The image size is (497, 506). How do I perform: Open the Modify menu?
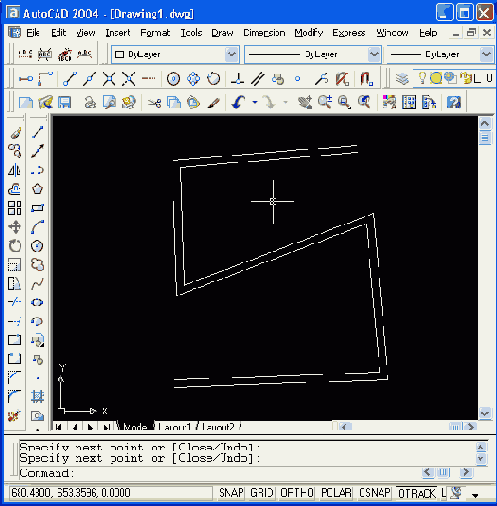click(309, 33)
